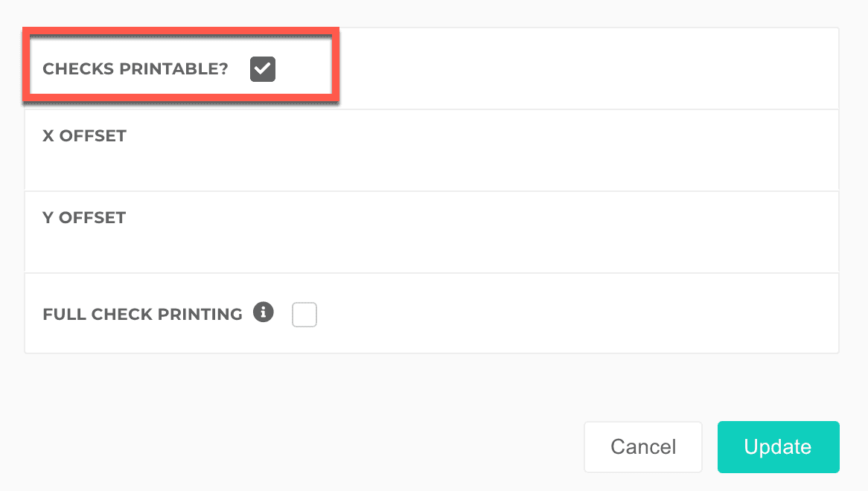
Task: Focus the blank area under X OFFSET
Action: [432, 167]
